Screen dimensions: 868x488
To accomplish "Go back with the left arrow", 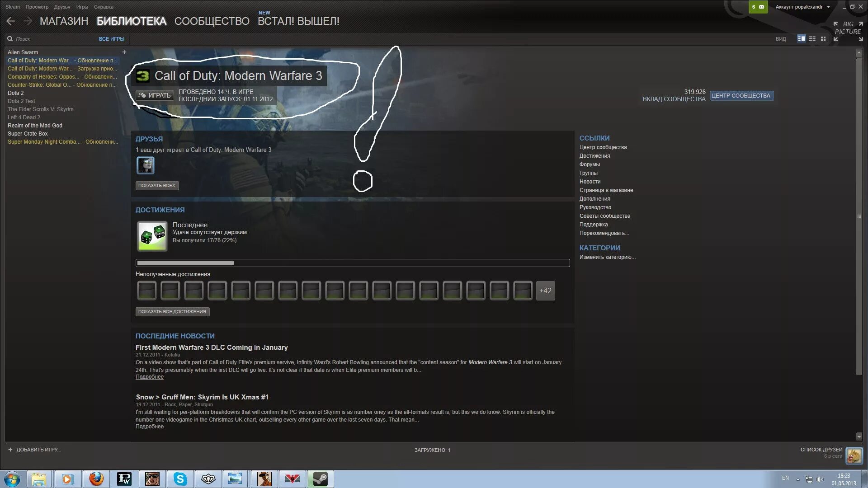I will tap(11, 21).
